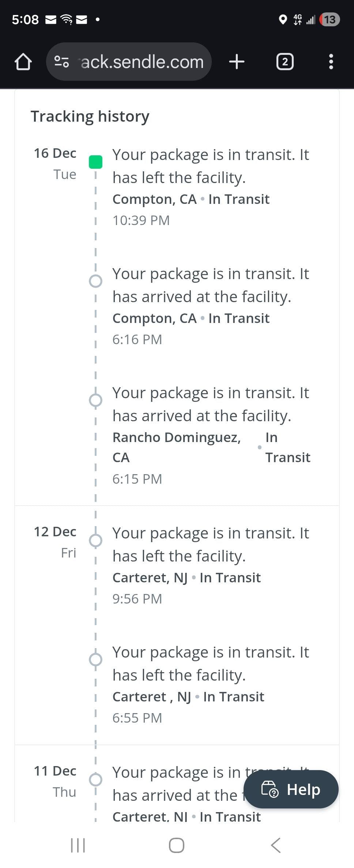Open browser three-dot overflow menu
Screen dimensions: 354x868
point(331,62)
